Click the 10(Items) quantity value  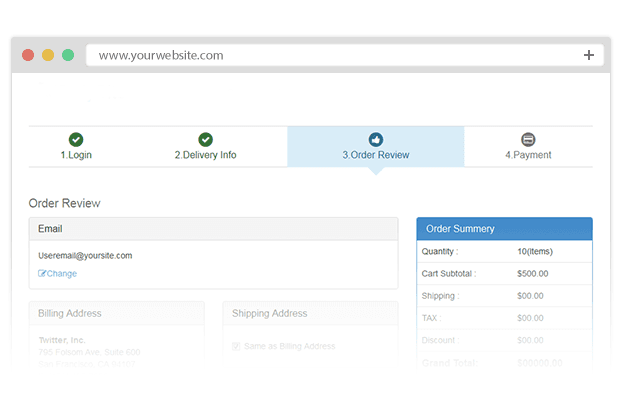[535, 252]
